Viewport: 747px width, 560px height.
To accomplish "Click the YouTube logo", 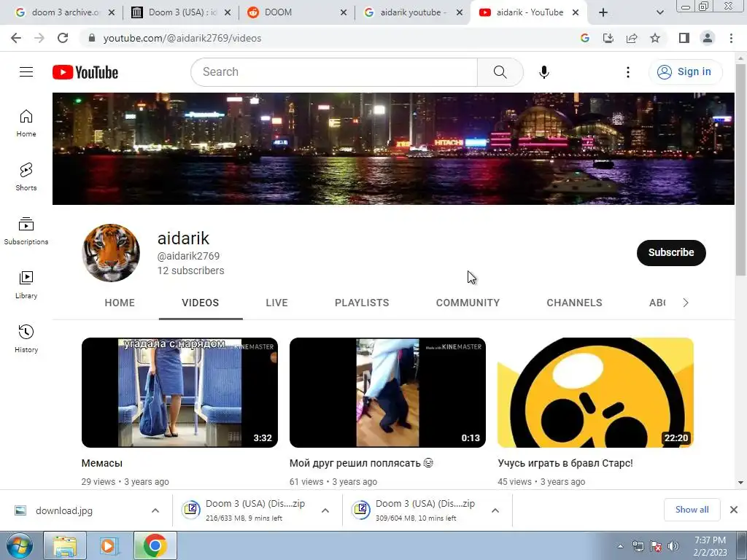I will coord(85,72).
